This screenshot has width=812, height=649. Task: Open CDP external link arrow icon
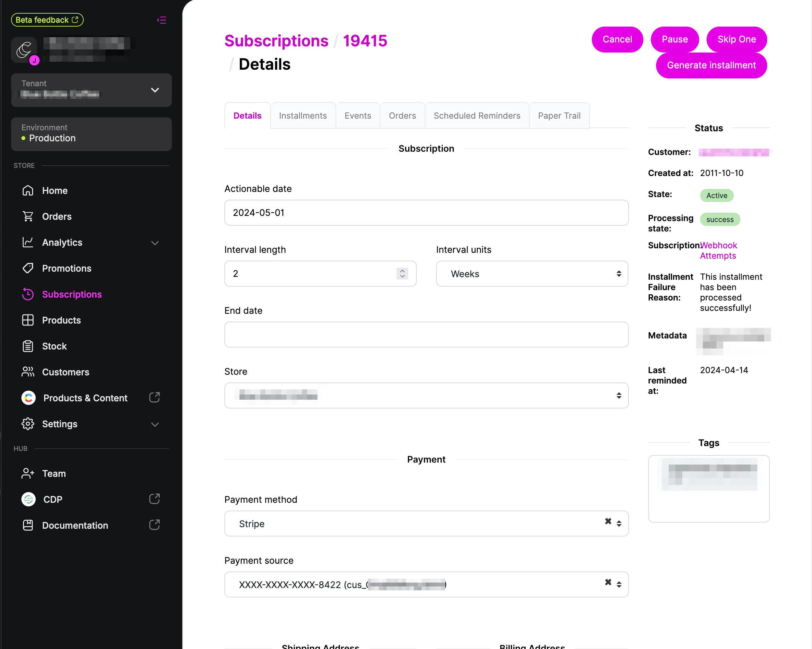click(154, 499)
